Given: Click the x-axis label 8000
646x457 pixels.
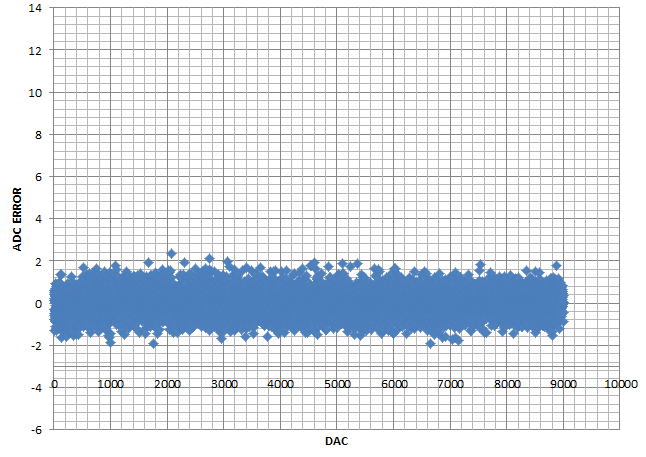Looking at the screenshot, I should pyautogui.click(x=507, y=384).
